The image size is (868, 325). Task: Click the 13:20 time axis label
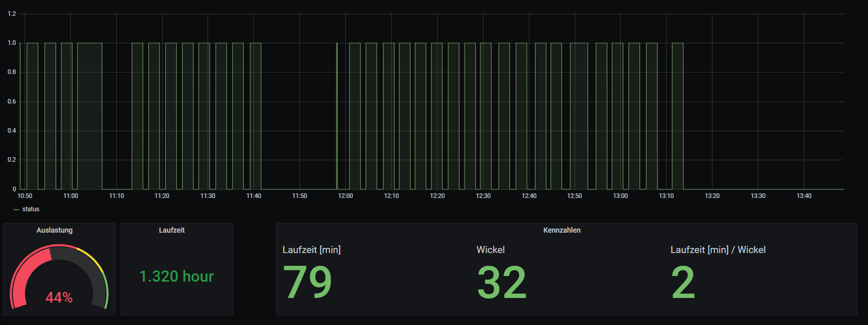click(712, 196)
